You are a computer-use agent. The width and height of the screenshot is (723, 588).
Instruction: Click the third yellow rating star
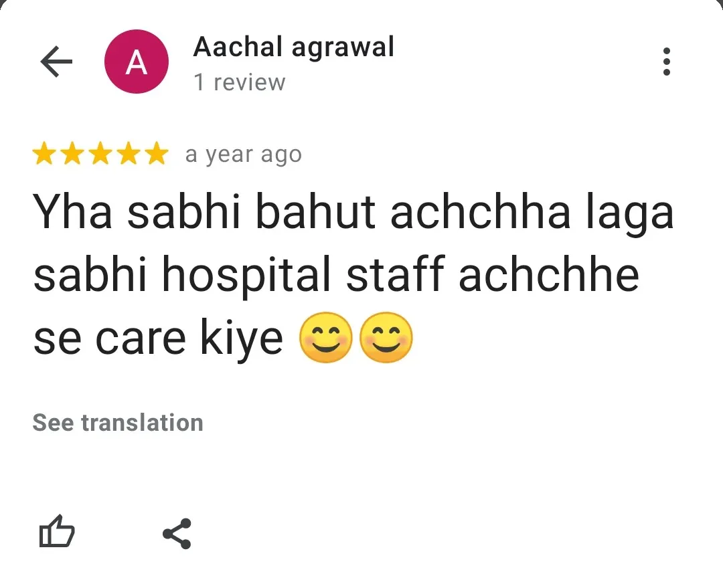(x=100, y=153)
